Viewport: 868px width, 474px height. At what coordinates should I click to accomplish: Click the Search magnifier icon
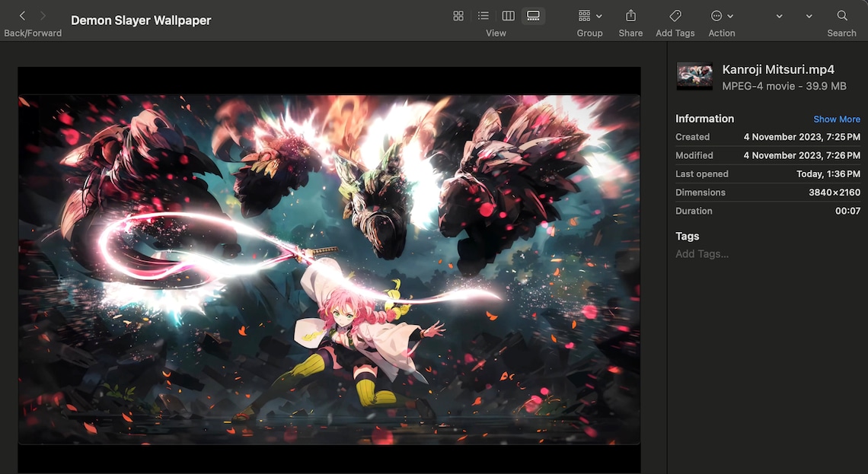click(841, 15)
